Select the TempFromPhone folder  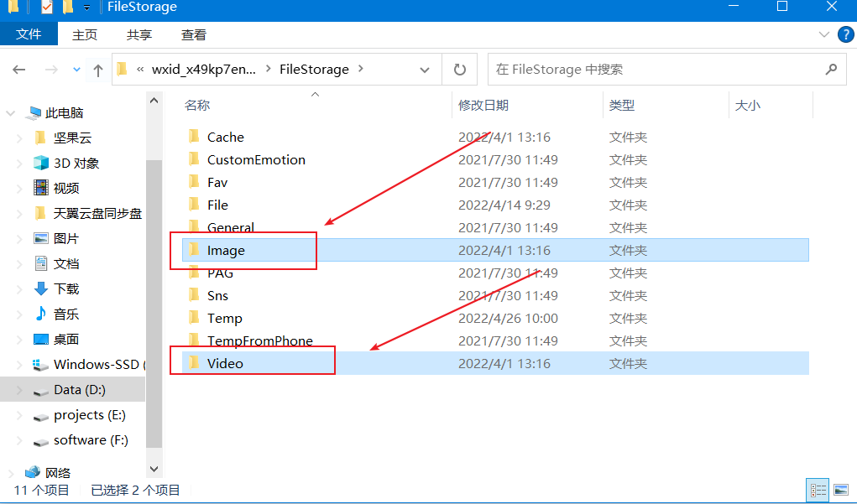(x=260, y=340)
